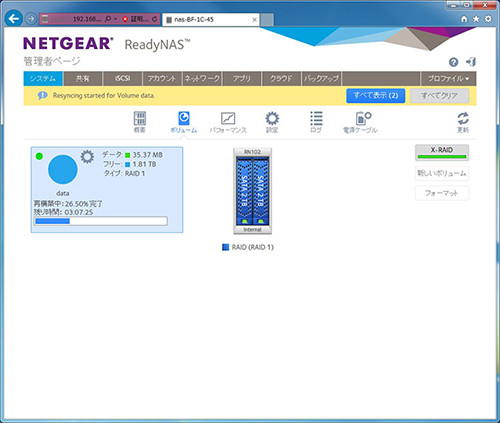Screen dimensions: 500x423
Task: Close the nas-BF-1C-45 browser tab
Action: (254, 20)
